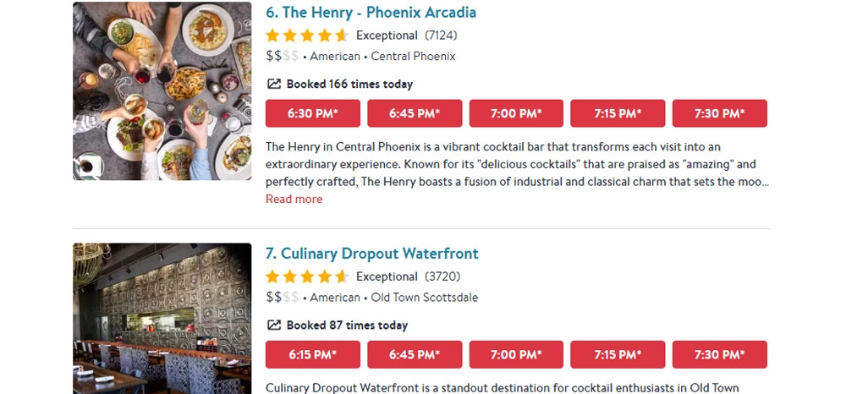
Task: Expand The Henry description with Read more
Action: coord(294,200)
